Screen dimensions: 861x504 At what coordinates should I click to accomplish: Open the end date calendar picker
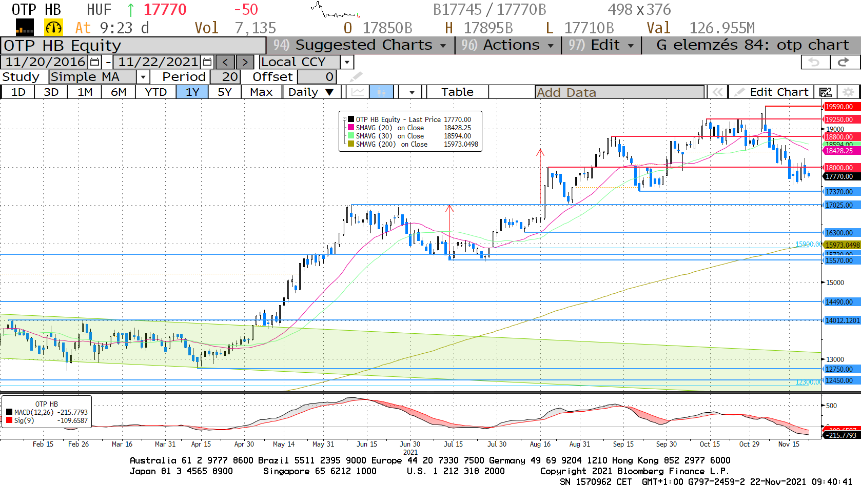pos(207,62)
